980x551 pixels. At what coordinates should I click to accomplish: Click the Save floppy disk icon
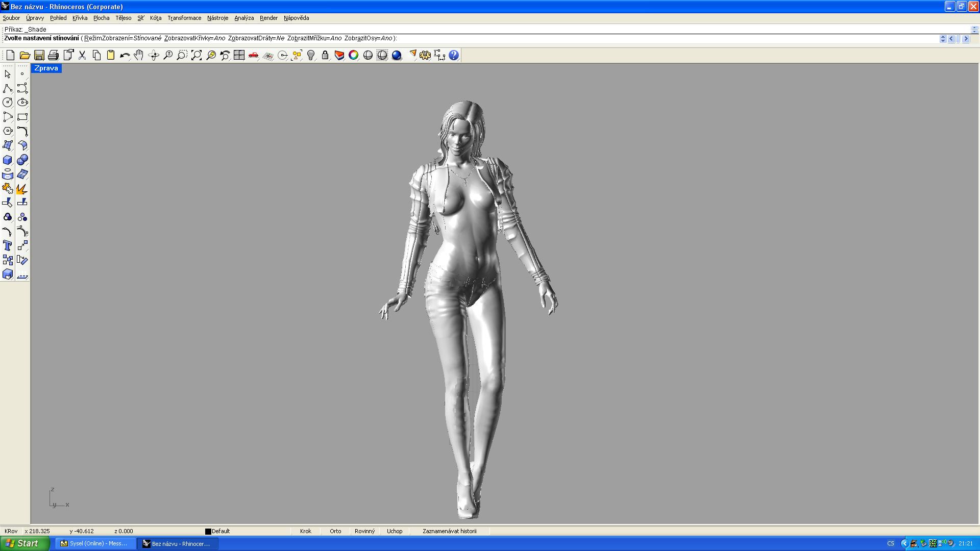tap(39, 55)
